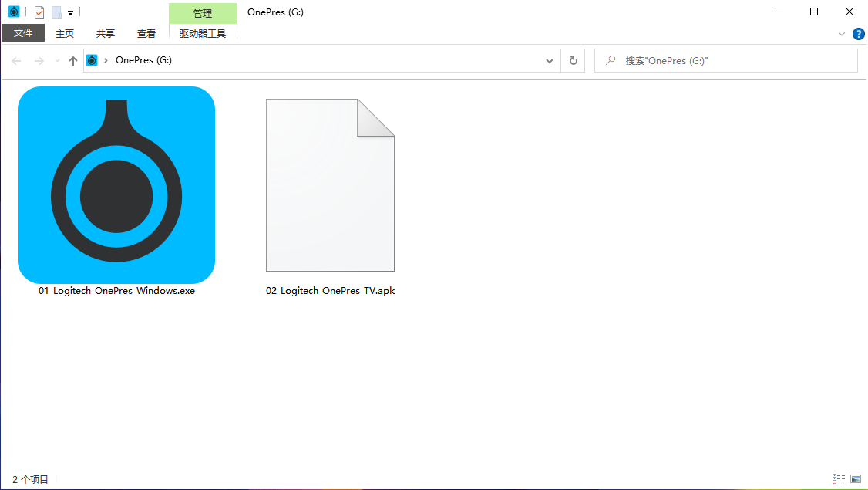Screen dimensions: 868x490
Task: Click the search OnePres (G:) box
Action: tap(725, 61)
